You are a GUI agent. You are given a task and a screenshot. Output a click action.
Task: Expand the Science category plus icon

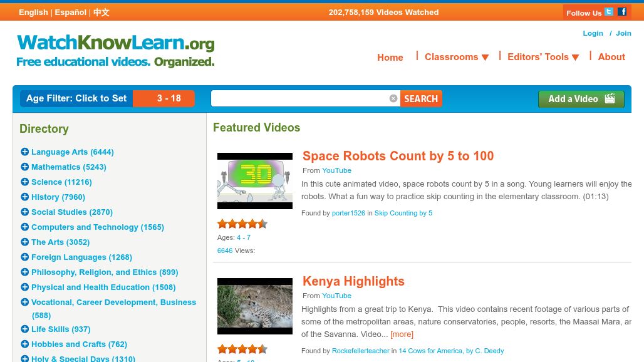(24, 182)
